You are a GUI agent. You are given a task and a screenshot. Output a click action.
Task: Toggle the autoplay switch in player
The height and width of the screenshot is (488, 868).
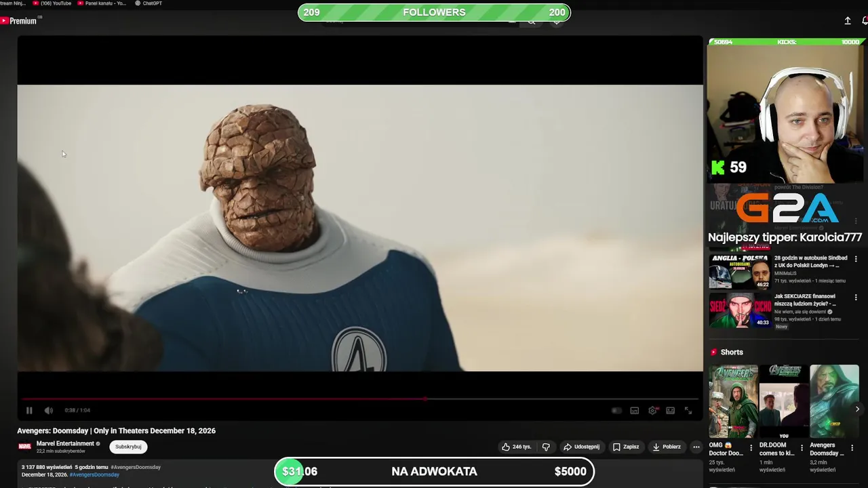click(616, 410)
